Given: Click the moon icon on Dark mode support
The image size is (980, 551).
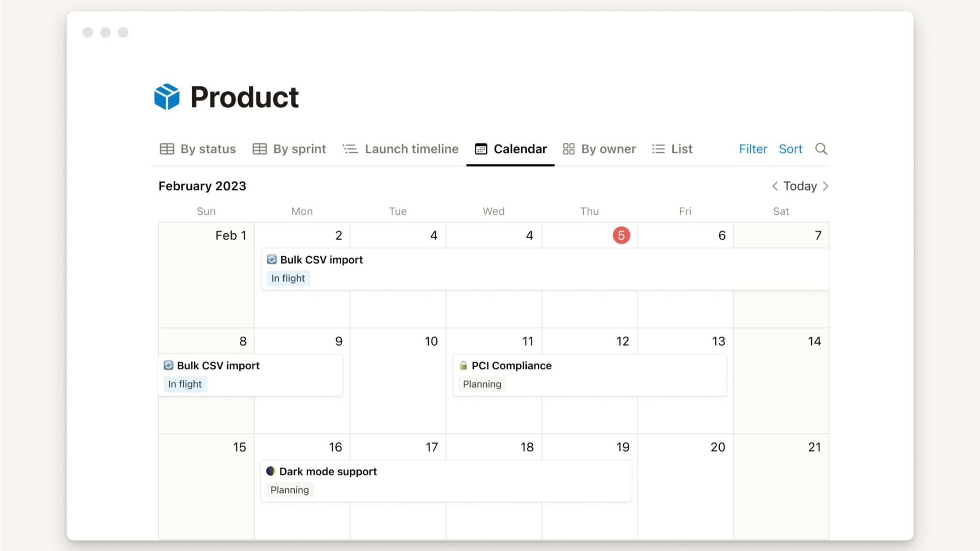Looking at the screenshot, I should pos(271,471).
